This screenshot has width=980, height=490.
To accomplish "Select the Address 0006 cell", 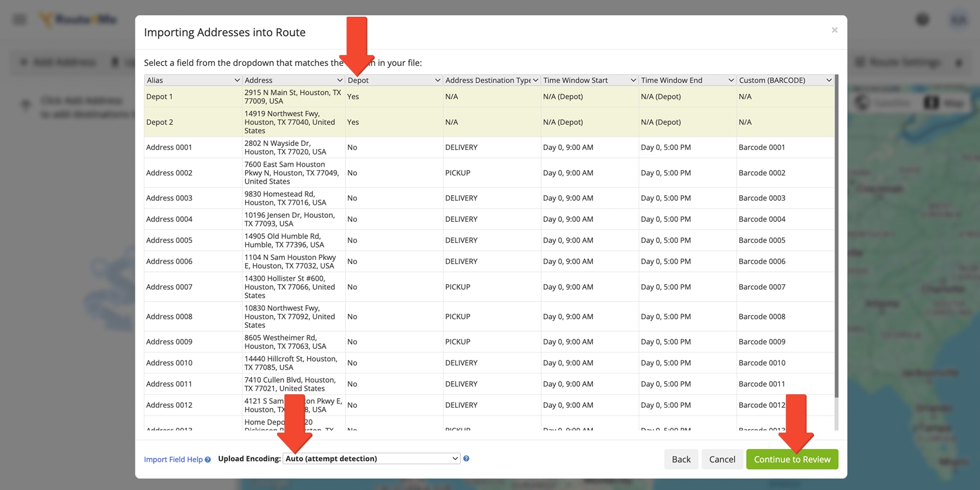I will point(193,261).
